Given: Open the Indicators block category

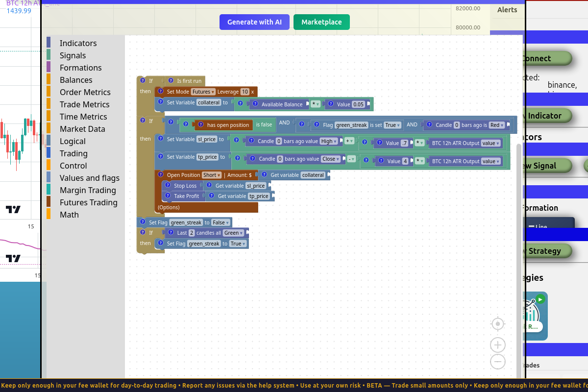Looking at the screenshot, I should [x=78, y=43].
